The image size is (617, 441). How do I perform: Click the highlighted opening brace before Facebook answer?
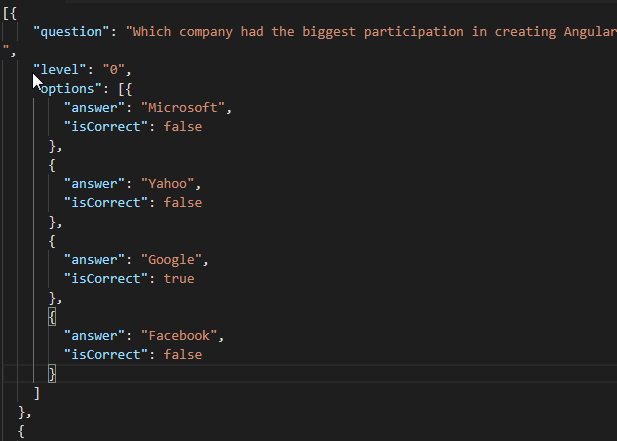click(x=52, y=317)
